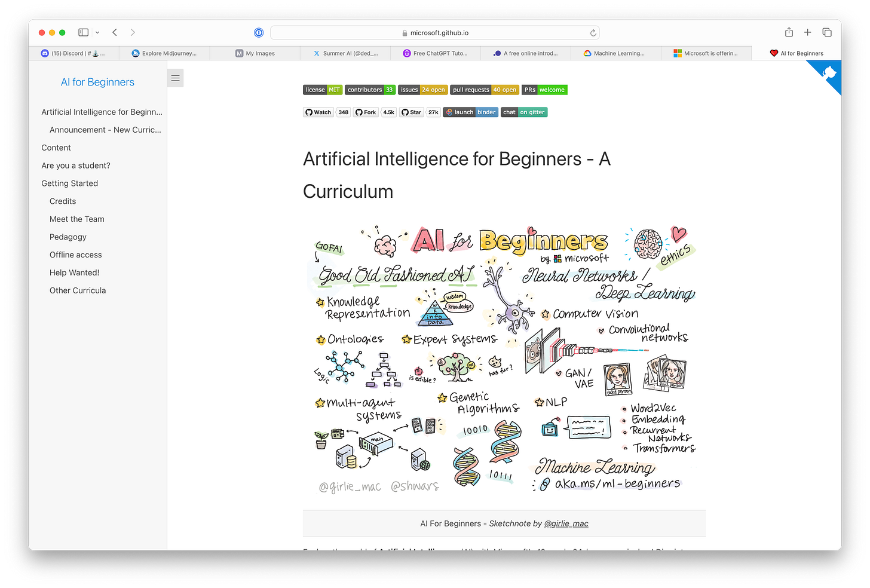Click the chat on gitter badge

click(524, 112)
